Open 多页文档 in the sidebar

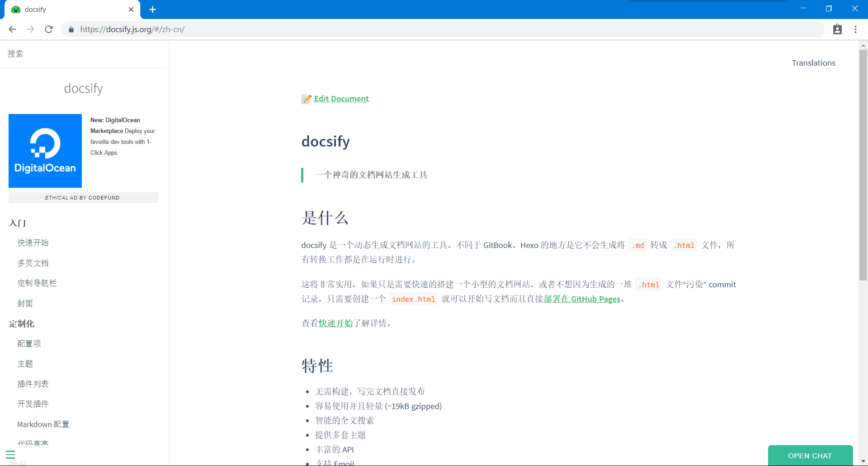click(33, 263)
